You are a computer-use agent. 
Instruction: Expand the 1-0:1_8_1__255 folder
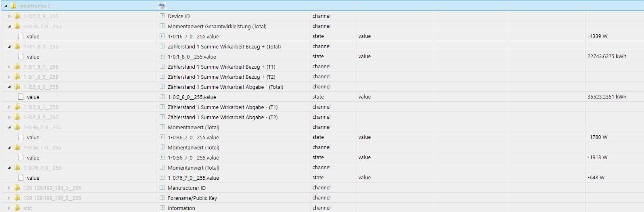coord(9,67)
